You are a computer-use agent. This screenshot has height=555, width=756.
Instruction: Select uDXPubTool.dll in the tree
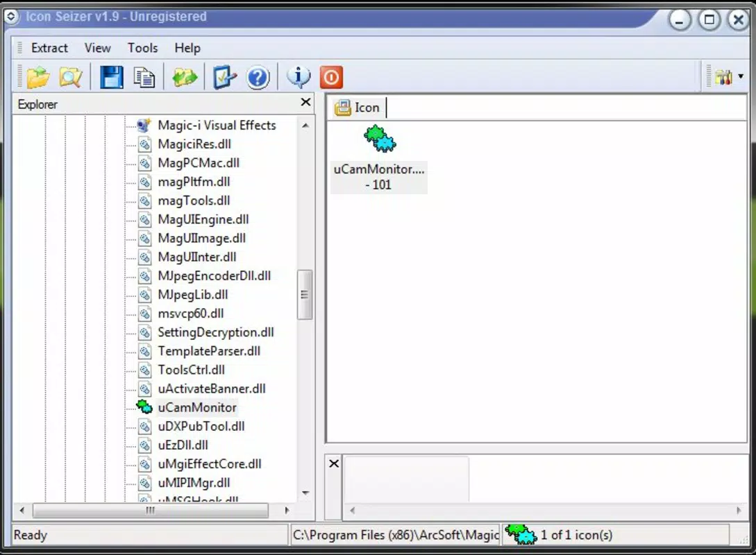coord(201,426)
